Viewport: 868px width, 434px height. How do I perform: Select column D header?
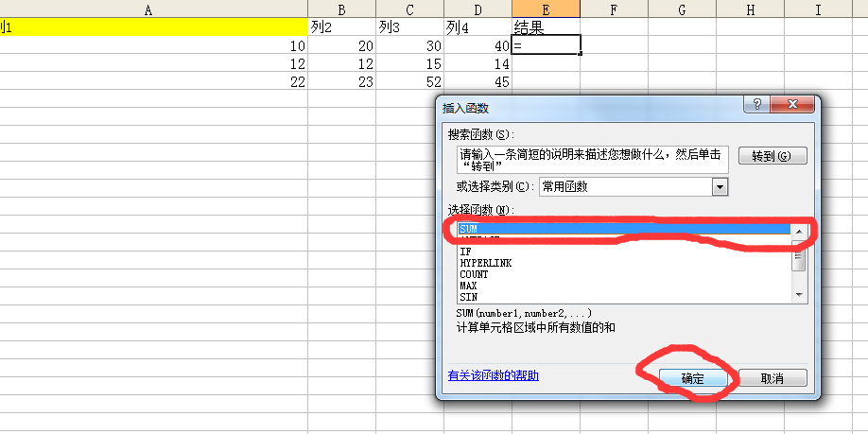coord(478,9)
